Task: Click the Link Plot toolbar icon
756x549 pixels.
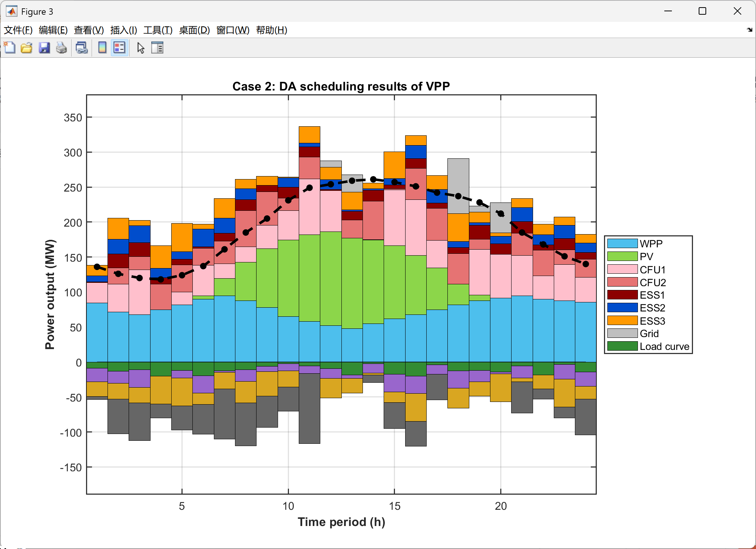Action: (x=81, y=48)
